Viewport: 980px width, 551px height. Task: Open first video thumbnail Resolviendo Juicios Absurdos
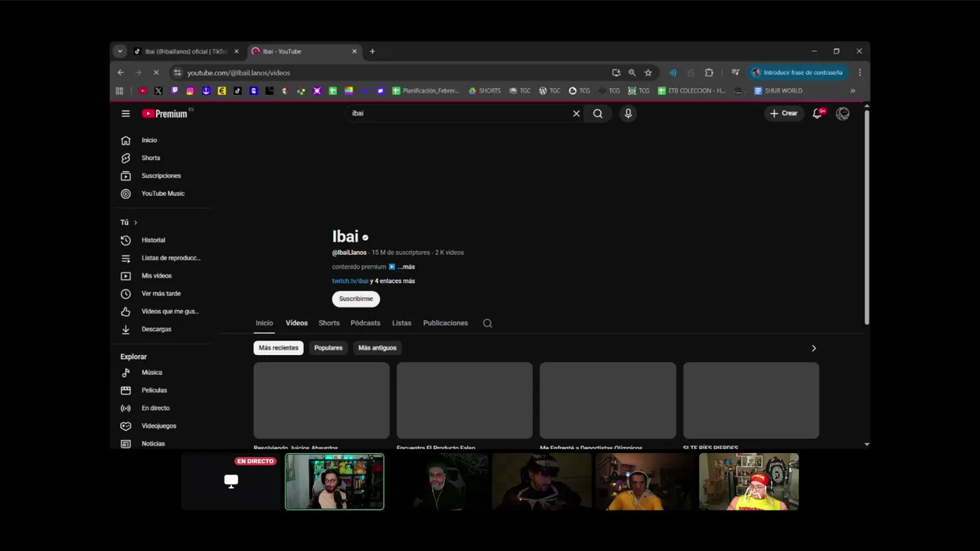(x=322, y=400)
